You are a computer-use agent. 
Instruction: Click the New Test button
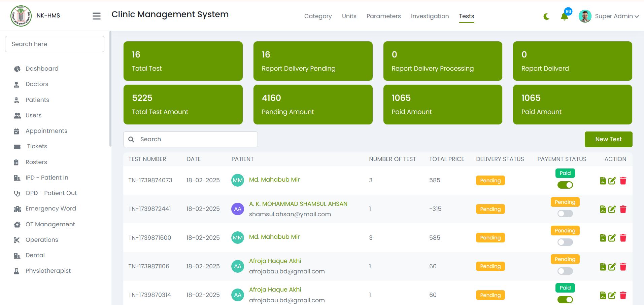click(x=608, y=139)
